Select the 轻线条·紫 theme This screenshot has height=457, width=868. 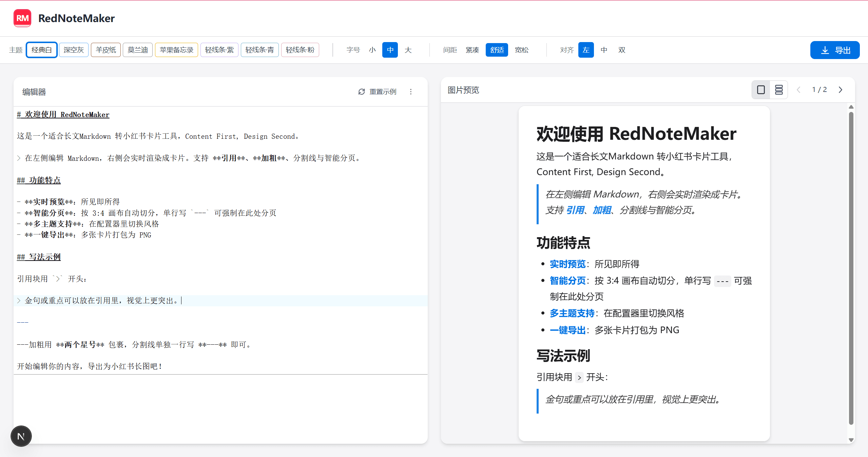[219, 50]
